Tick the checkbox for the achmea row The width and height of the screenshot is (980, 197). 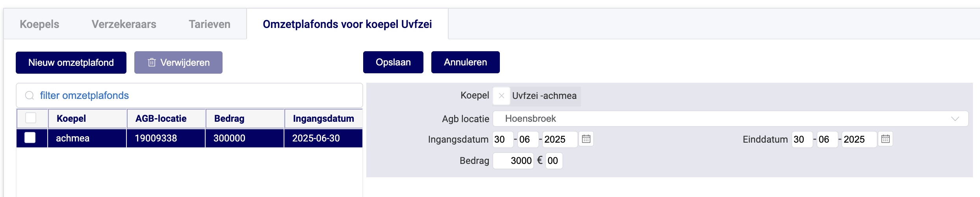[30, 138]
